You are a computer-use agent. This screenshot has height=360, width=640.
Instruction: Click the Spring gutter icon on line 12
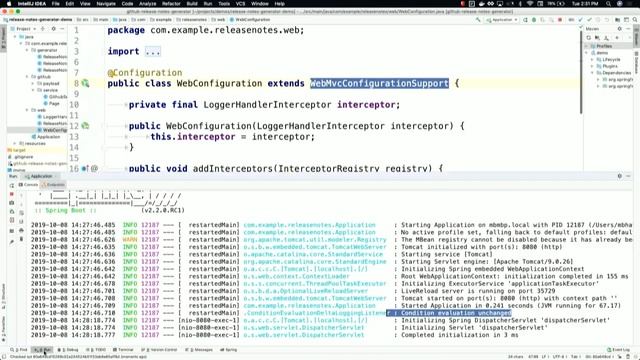[x=85, y=126]
